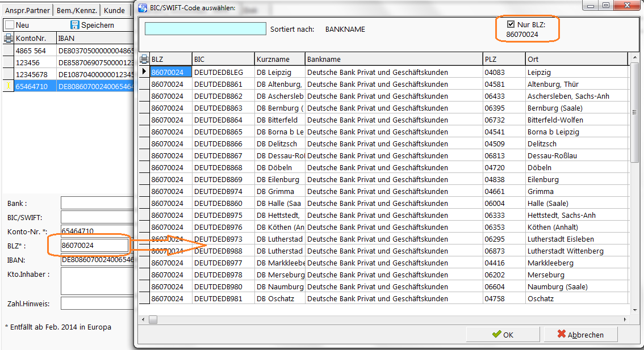The height and width of the screenshot is (350, 644).
Task: Select BIC cell DEUTDEDBLEG
Action: [223, 72]
